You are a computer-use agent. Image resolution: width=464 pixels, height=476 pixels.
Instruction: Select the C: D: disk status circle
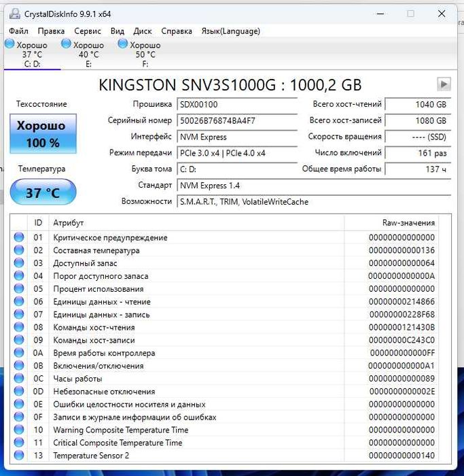point(10,44)
